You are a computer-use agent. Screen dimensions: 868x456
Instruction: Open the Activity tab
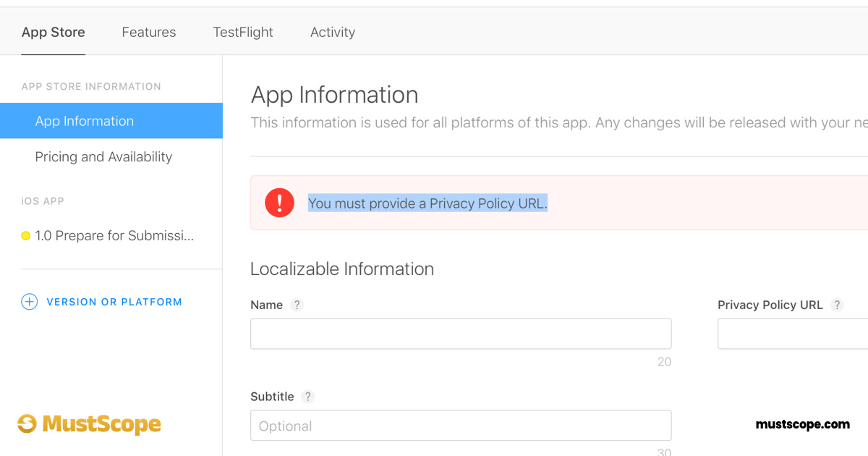[332, 32]
